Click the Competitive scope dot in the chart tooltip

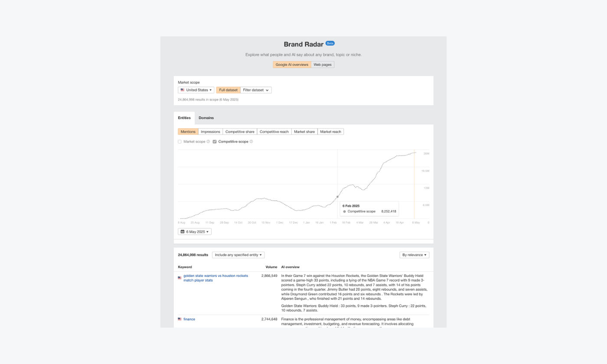click(344, 211)
